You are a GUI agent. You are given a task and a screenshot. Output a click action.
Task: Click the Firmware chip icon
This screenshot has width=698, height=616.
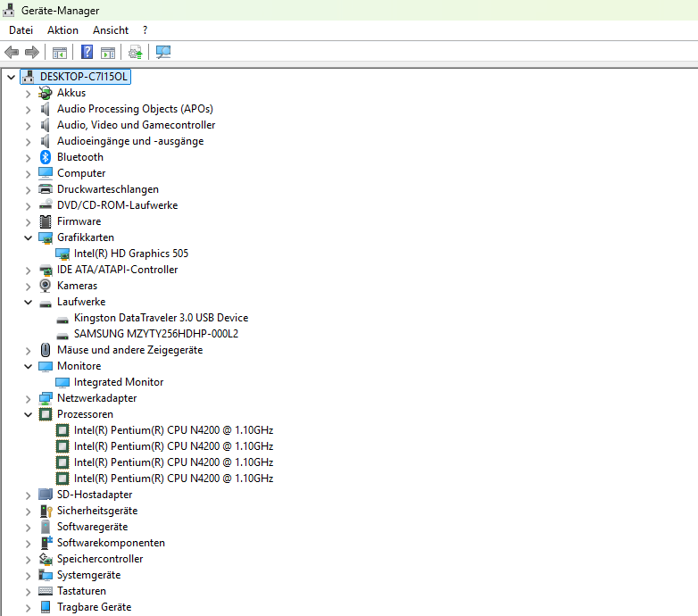click(x=46, y=221)
